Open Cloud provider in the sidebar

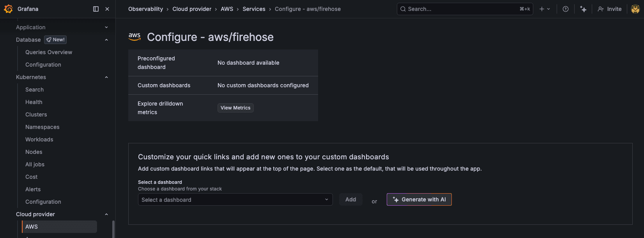[x=35, y=214]
